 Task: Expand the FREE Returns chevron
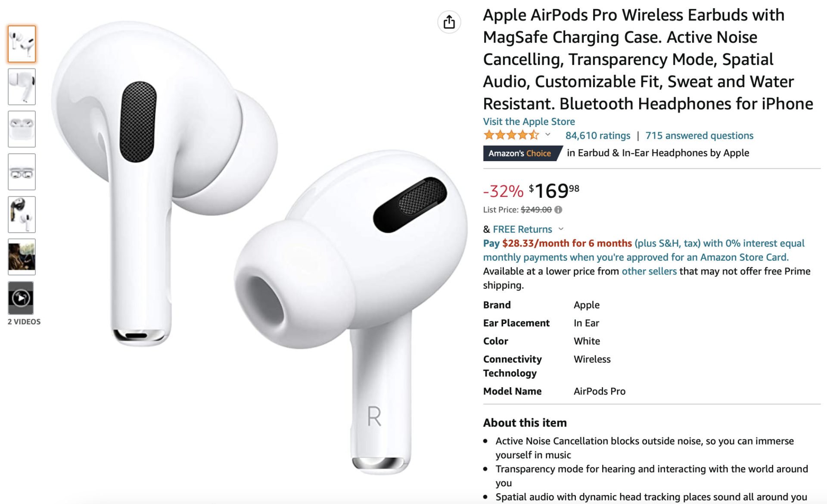[561, 229]
